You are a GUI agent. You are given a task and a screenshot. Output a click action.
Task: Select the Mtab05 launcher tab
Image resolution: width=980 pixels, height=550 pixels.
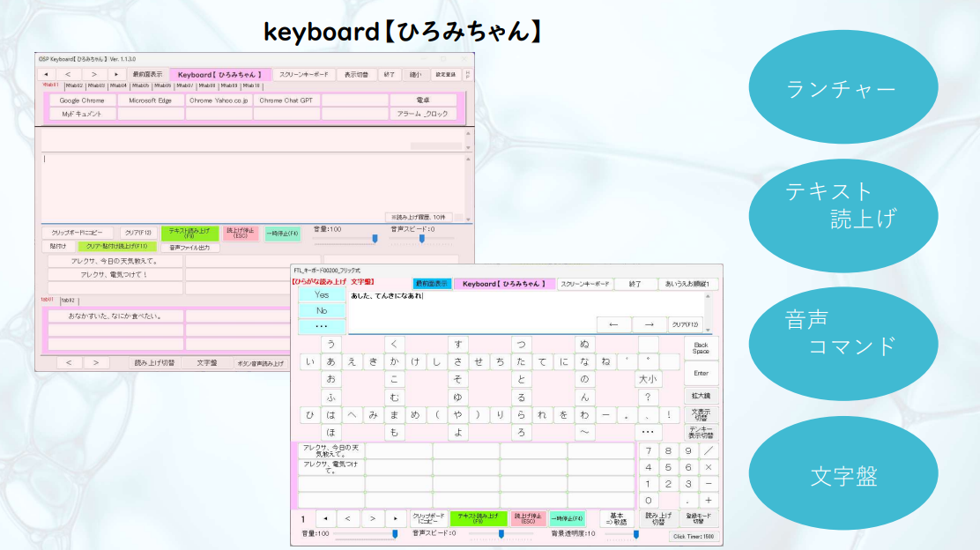coord(141,85)
